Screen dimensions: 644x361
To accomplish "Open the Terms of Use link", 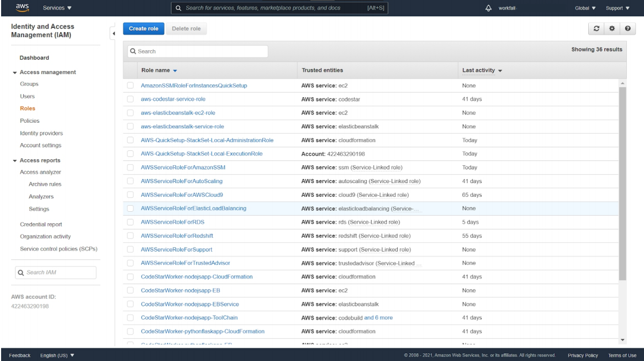I will click(622, 355).
